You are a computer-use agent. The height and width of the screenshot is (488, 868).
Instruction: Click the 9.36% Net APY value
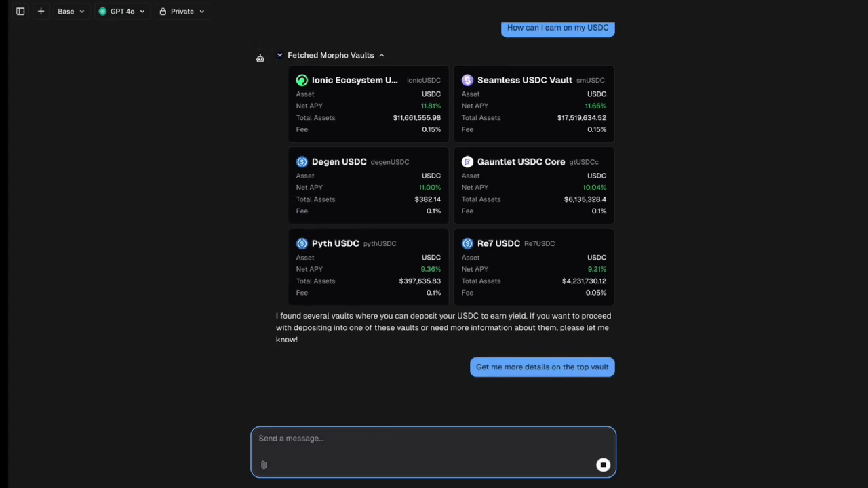point(431,269)
